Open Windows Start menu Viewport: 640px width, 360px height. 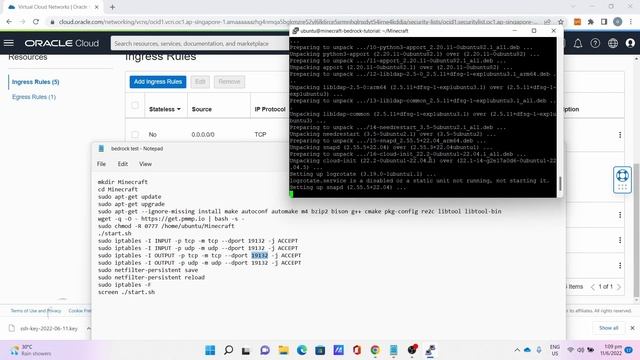pyautogui.click(x=210, y=350)
